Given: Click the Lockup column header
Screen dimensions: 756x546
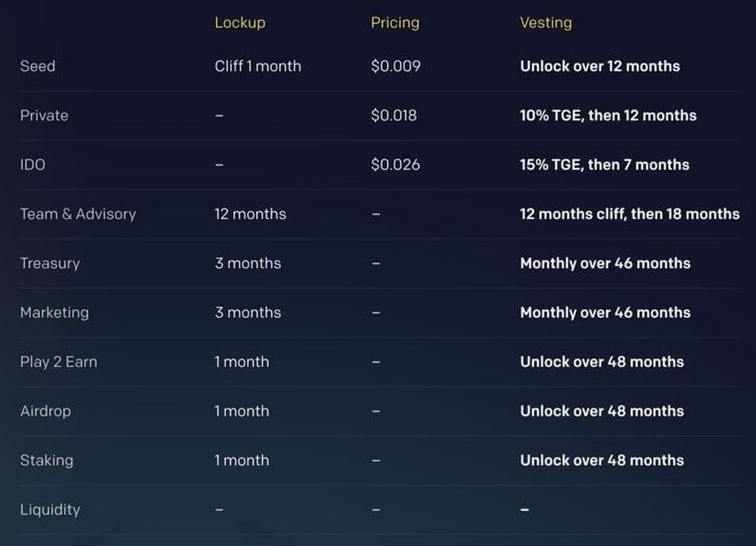Looking at the screenshot, I should click(239, 23).
